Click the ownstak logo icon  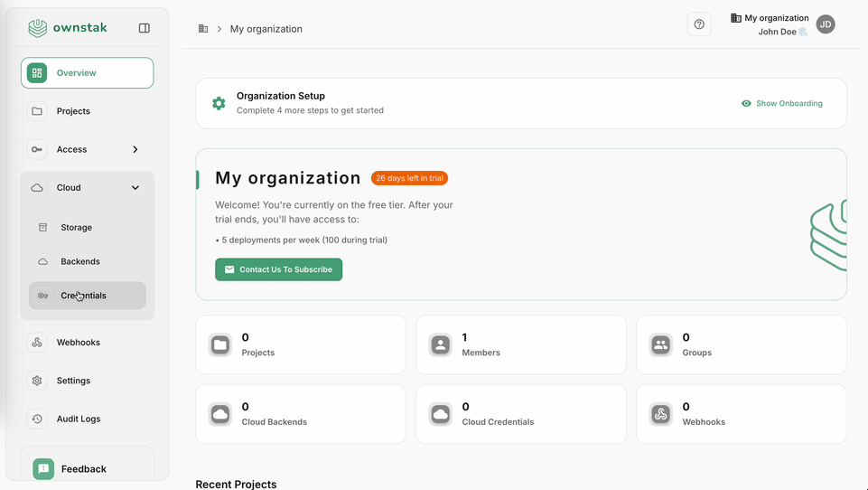coord(37,28)
